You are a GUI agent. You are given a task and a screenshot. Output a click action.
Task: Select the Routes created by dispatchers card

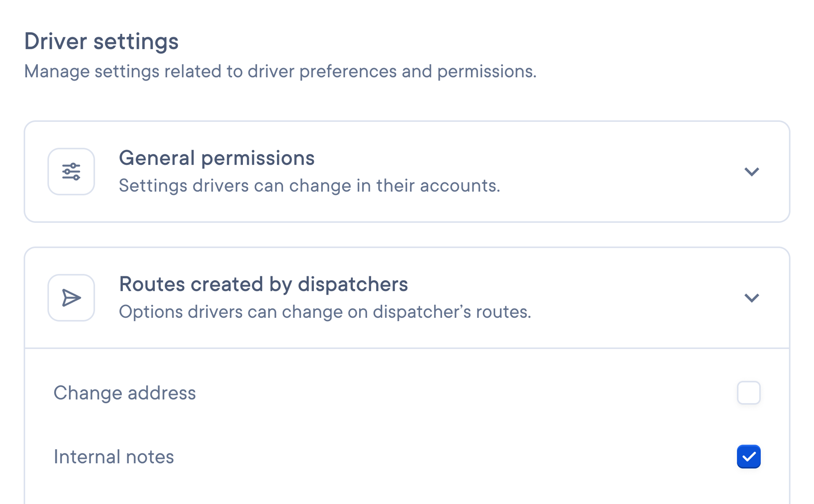click(407, 298)
